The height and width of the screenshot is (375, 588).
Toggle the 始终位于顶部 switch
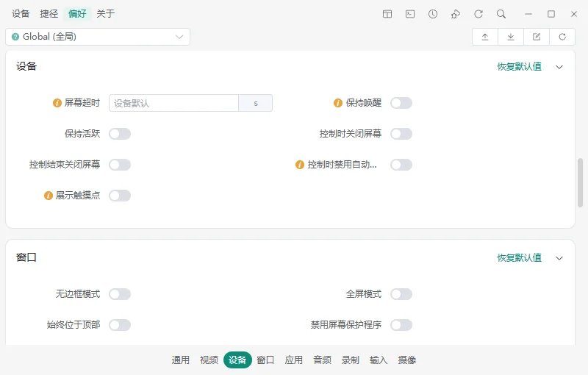120,325
